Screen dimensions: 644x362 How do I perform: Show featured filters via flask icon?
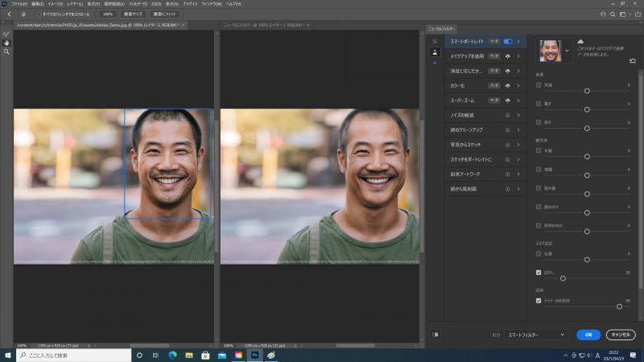coord(435,52)
